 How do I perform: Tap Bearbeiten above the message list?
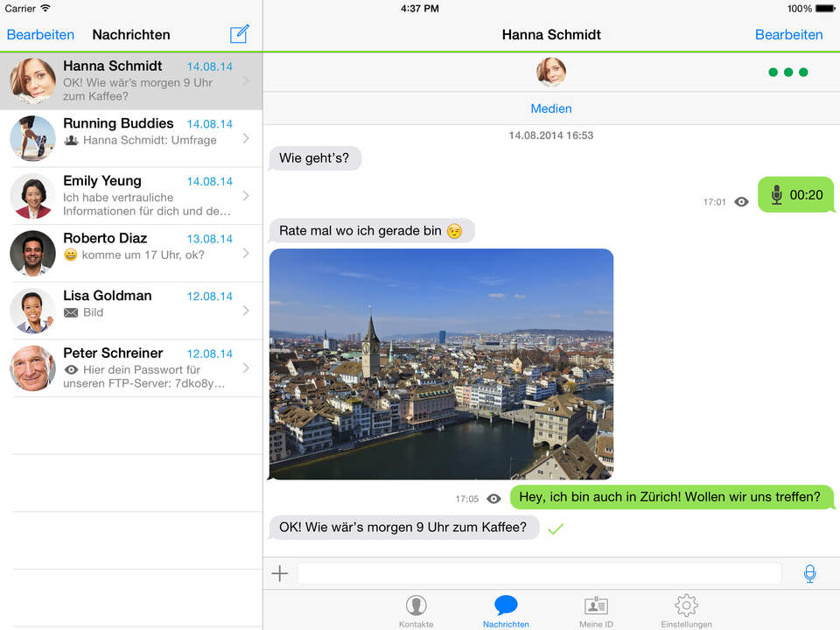(40, 34)
